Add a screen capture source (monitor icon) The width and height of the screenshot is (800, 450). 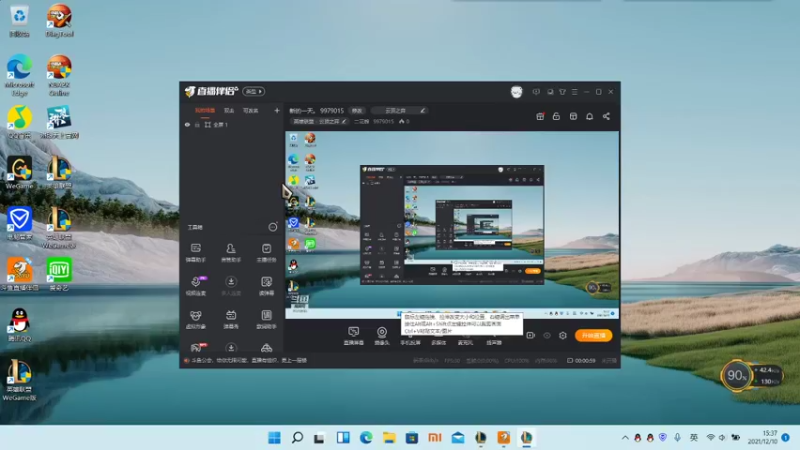[x=353, y=336]
